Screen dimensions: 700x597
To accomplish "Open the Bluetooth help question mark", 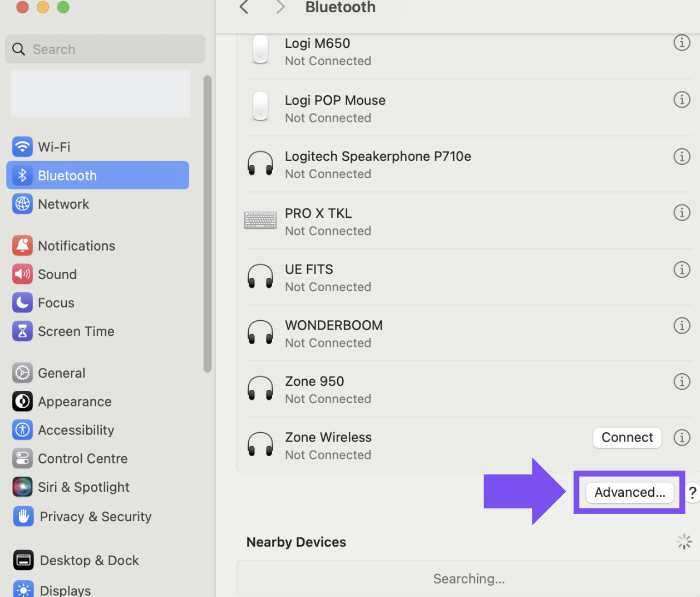I will [x=692, y=493].
